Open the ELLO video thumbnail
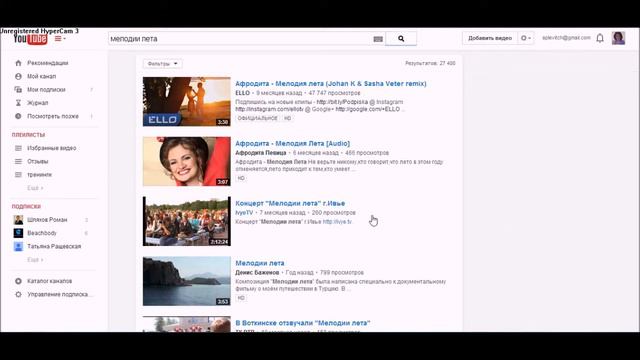The image size is (640, 360). (x=187, y=102)
